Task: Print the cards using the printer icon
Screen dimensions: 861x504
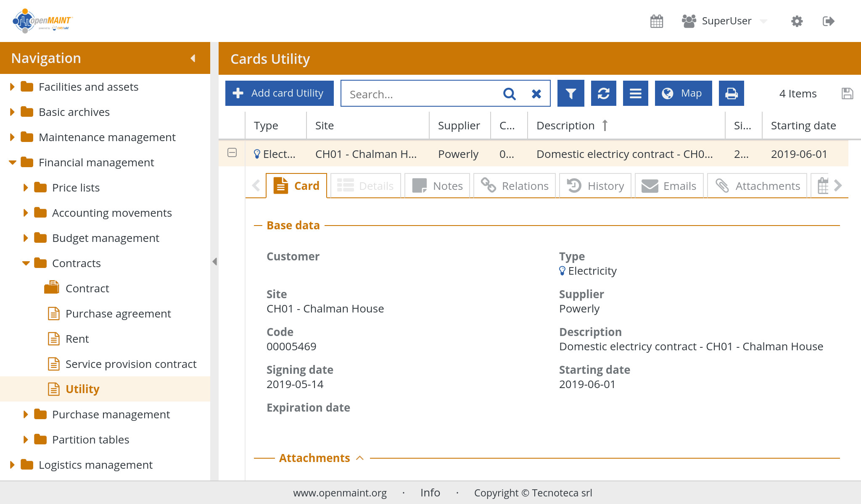Action: click(731, 93)
